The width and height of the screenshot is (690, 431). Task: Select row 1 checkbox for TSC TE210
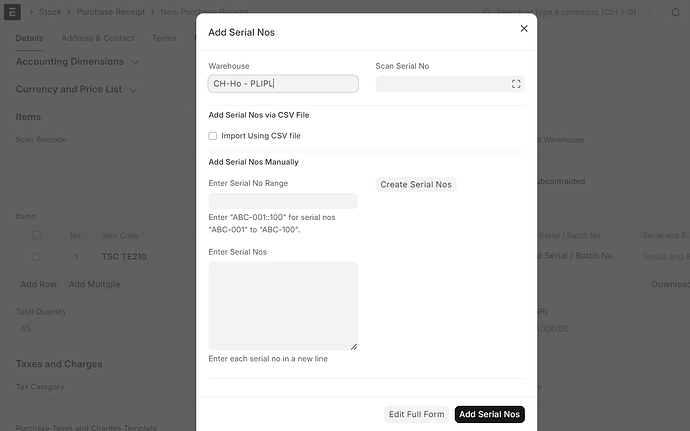pos(37,257)
